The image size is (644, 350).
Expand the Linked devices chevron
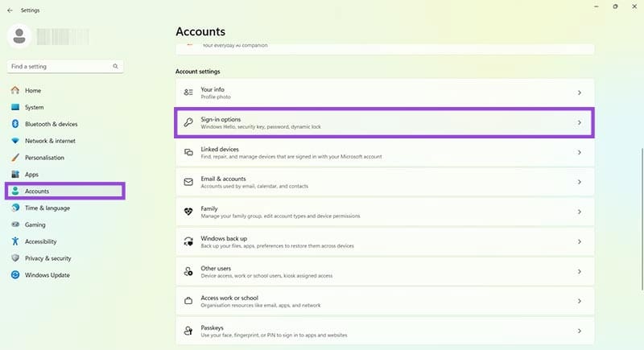[580, 152]
